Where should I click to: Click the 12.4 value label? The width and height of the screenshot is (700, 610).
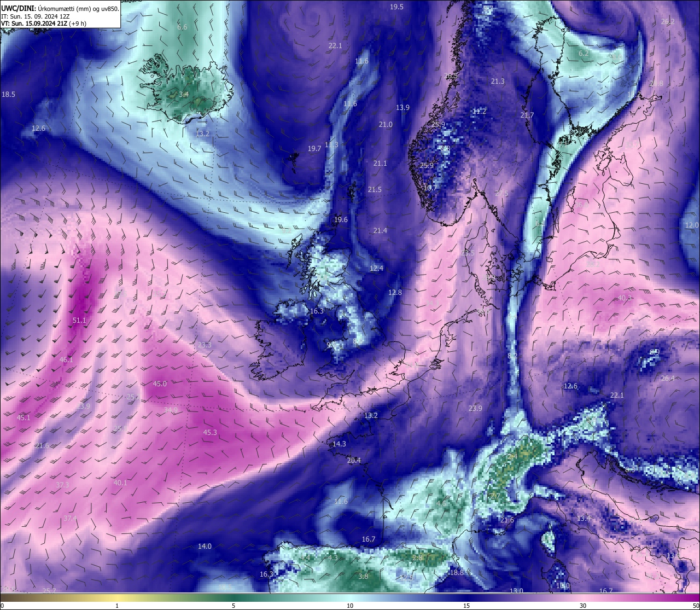pyautogui.click(x=376, y=268)
